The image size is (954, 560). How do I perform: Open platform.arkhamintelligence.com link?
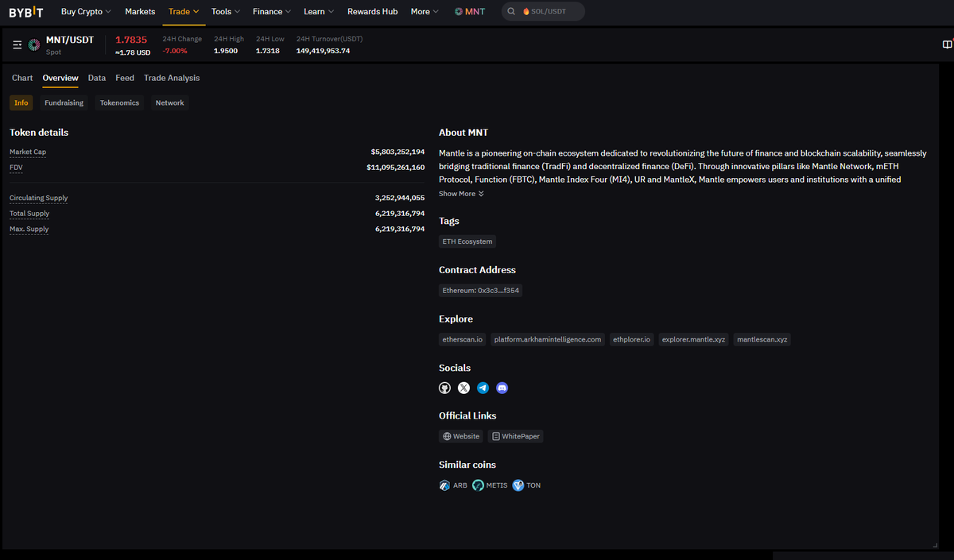point(548,339)
